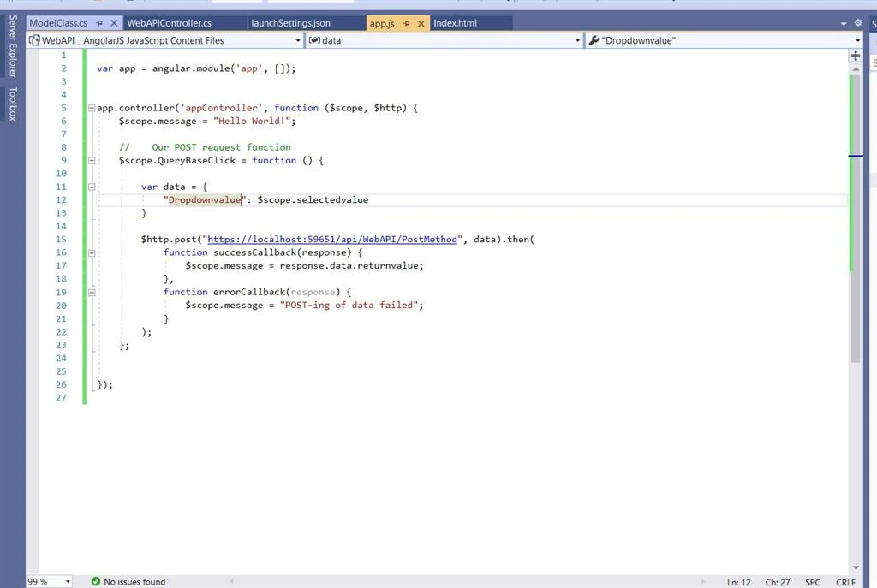Place cursor on 'appController' string
Image resolution: width=877 pixels, height=588 pixels.
pos(222,108)
